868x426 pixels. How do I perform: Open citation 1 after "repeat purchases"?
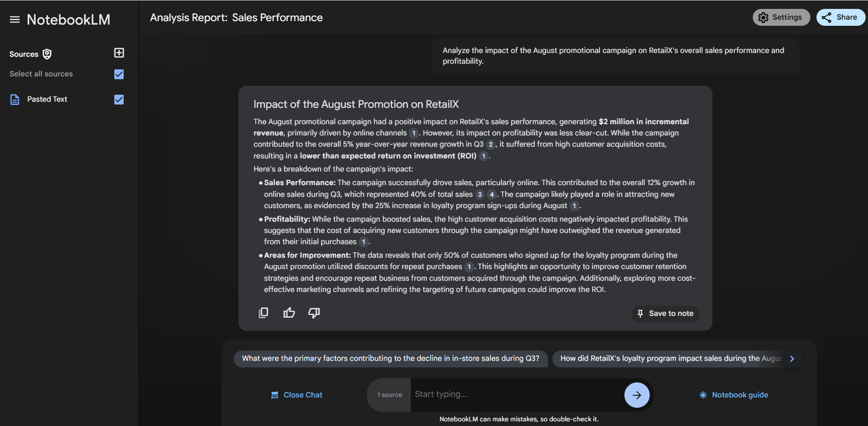[x=469, y=267]
